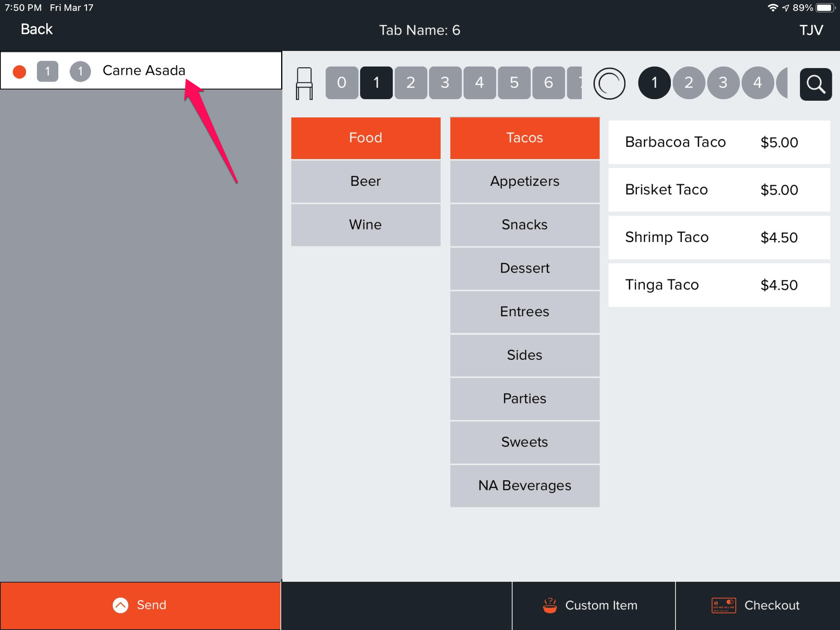Screen dimensions: 840x630
Task: Tap Carne Asada's gray square seat badge
Action: pyautogui.click(x=47, y=72)
